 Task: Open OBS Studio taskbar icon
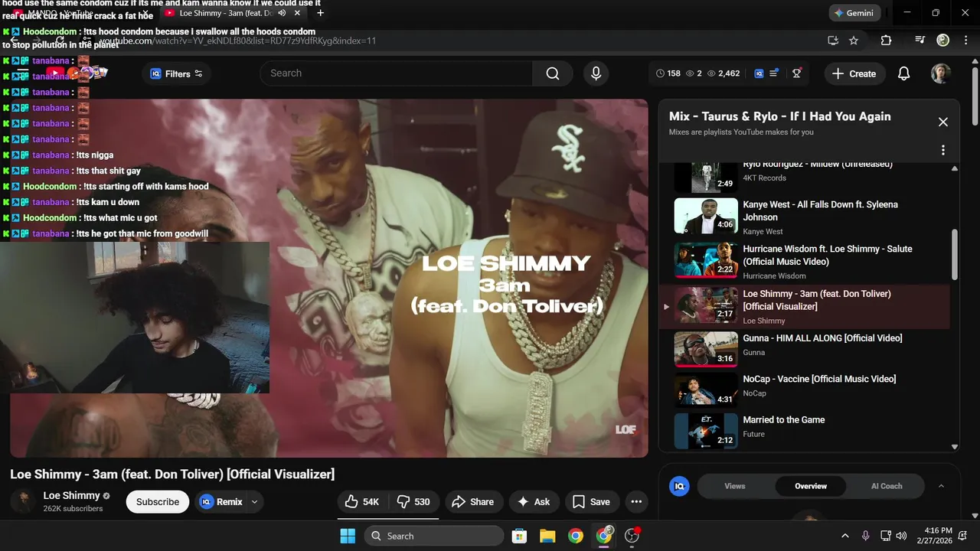tap(632, 536)
